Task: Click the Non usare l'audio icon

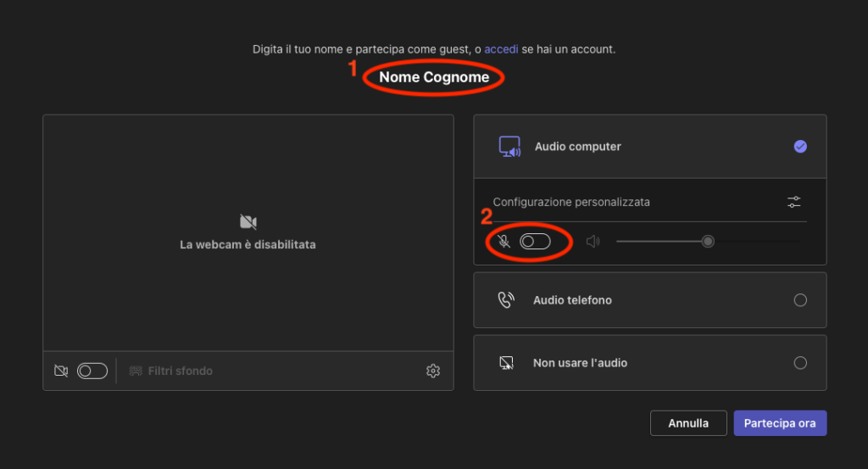Action: click(507, 363)
